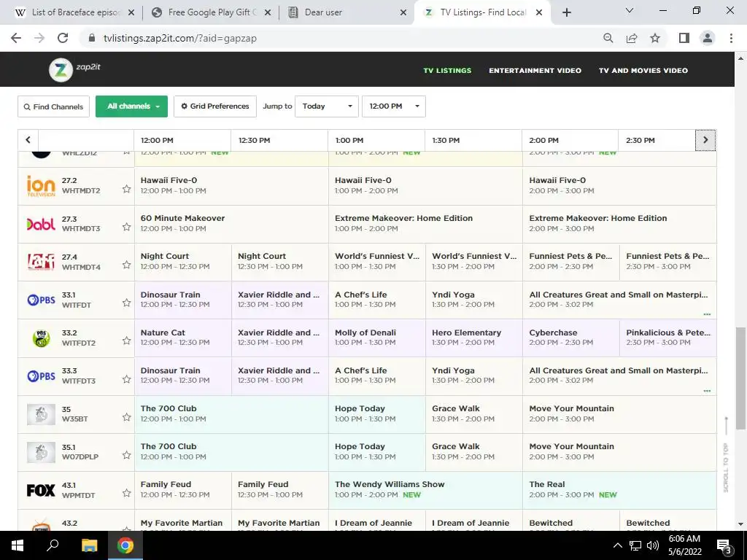Click the browser address bar URL
Screen dimensions: 747x560
pyautogui.click(x=180, y=38)
